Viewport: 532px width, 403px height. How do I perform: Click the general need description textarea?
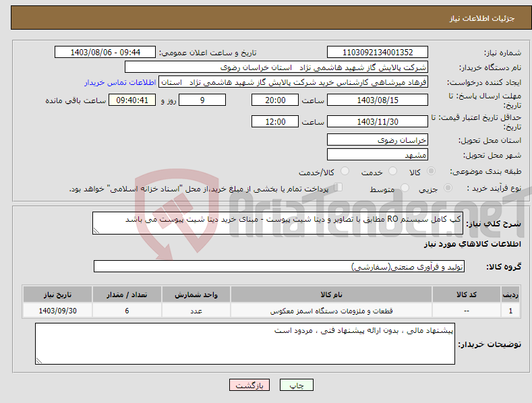278,223
